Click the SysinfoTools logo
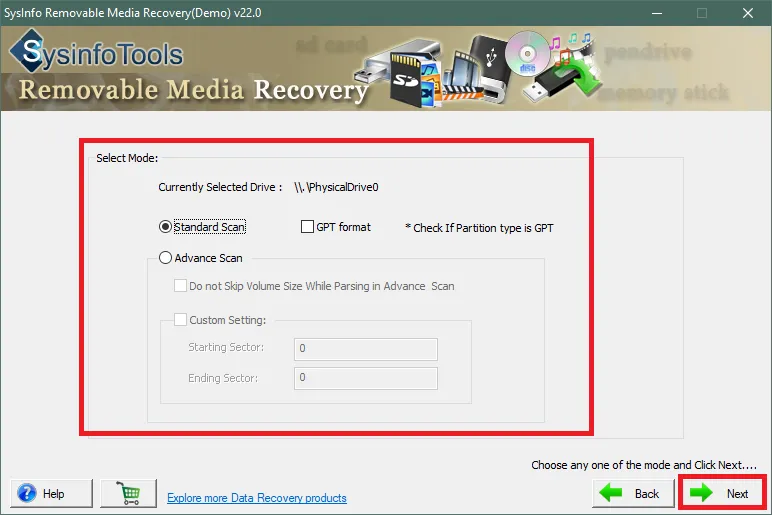 tap(96, 52)
